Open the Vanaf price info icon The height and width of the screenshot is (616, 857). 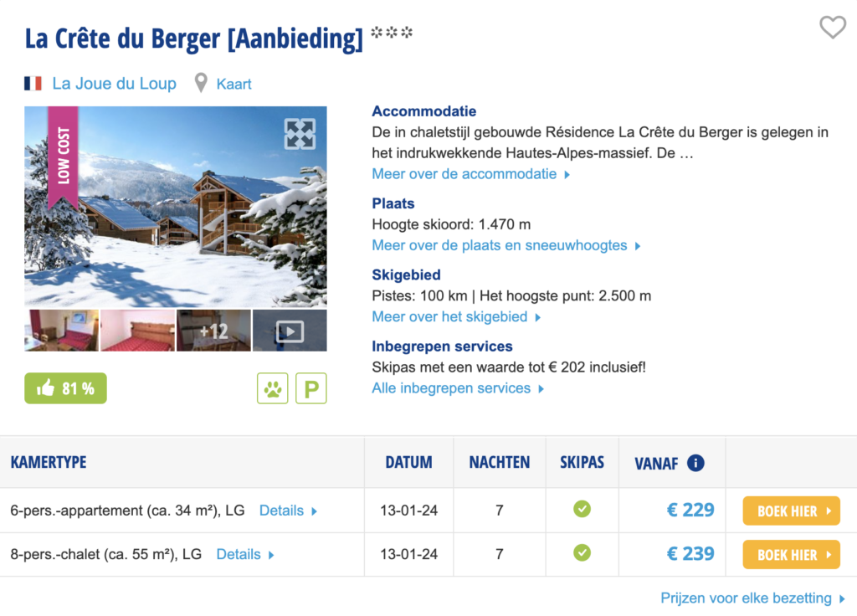(695, 463)
